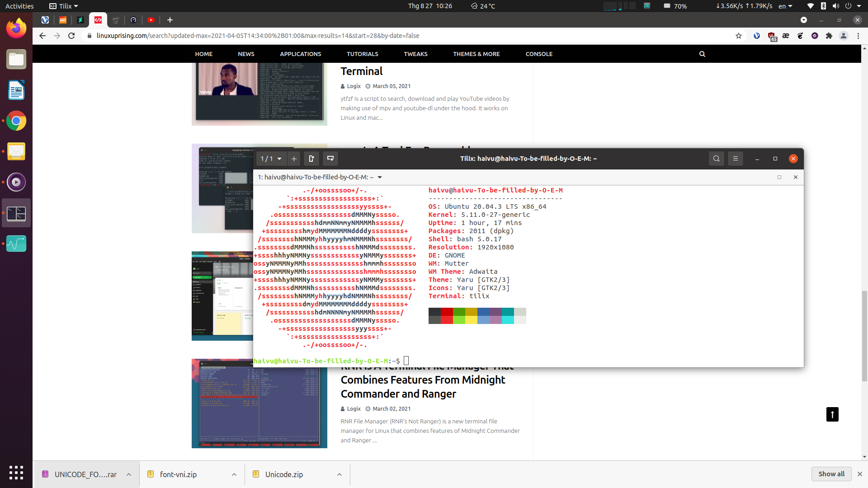The height and width of the screenshot is (488, 868).
Task: Click the Activities button
Action: coord(19,6)
